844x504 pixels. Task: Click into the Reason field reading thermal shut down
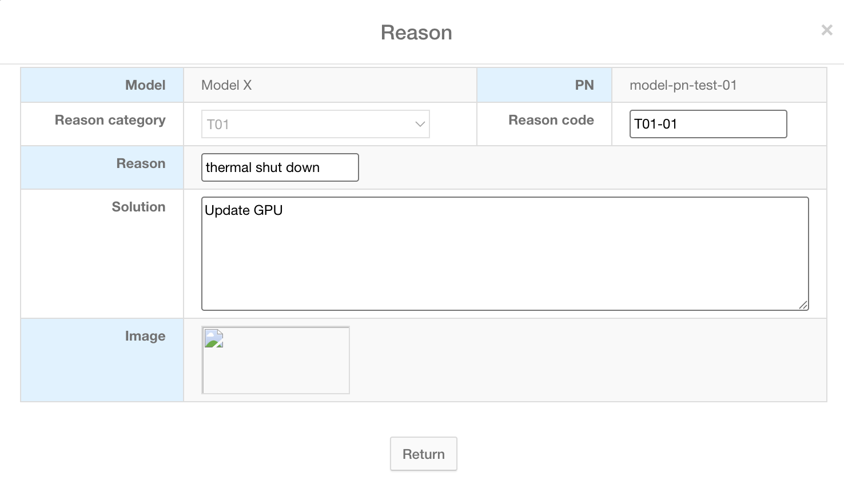click(x=280, y=167)
